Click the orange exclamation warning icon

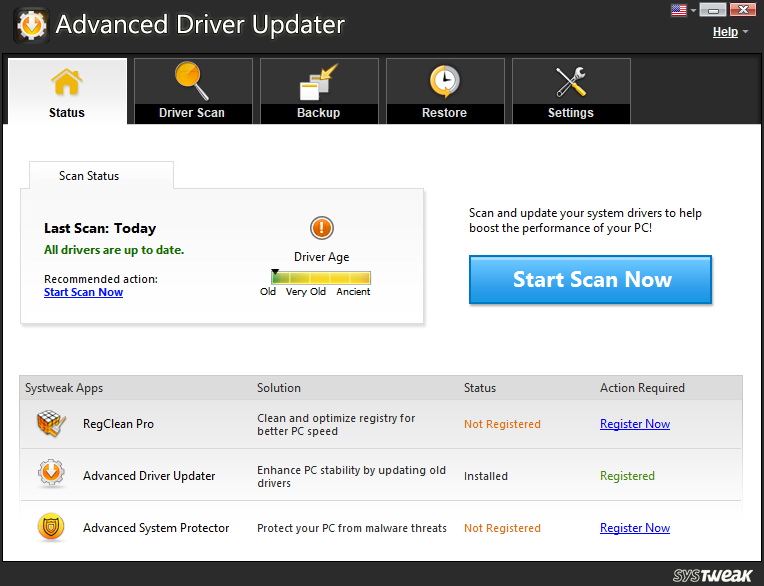point(322,228)
